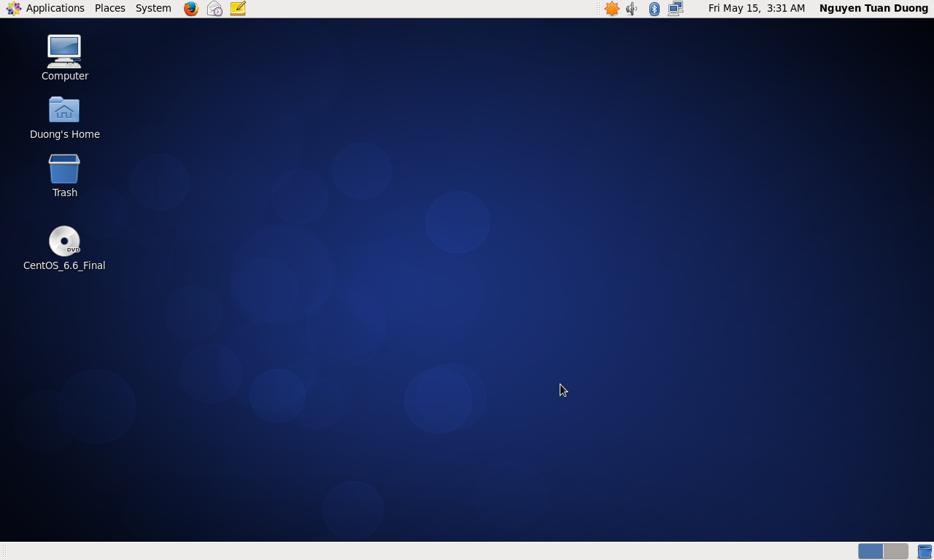
Task: Open the clock showing Fri May 15
Action: point(757,8)
